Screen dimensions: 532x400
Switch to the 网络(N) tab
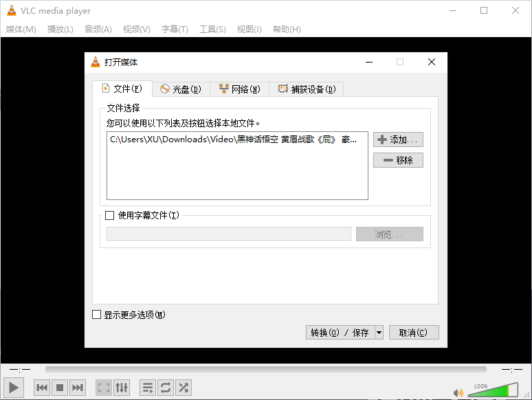[x=239, y=89]
